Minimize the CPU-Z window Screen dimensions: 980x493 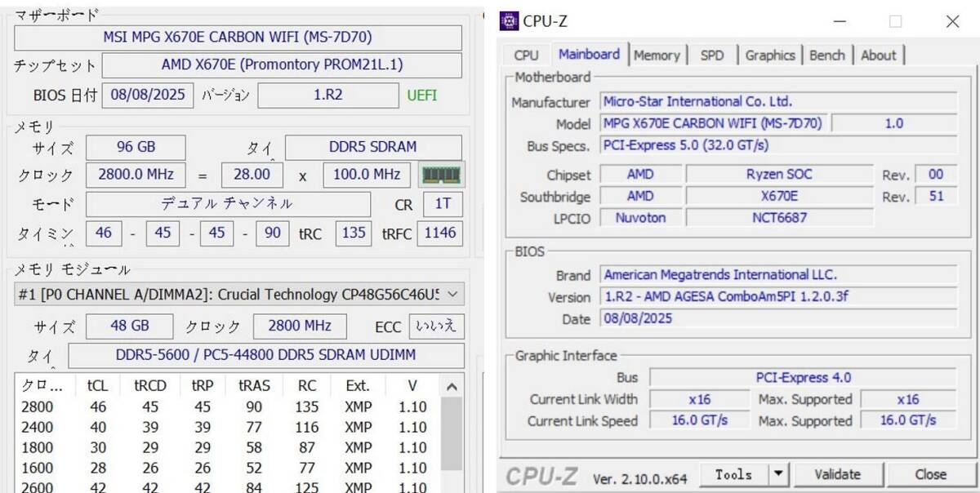pyautogui.click(x=839, y=22)
